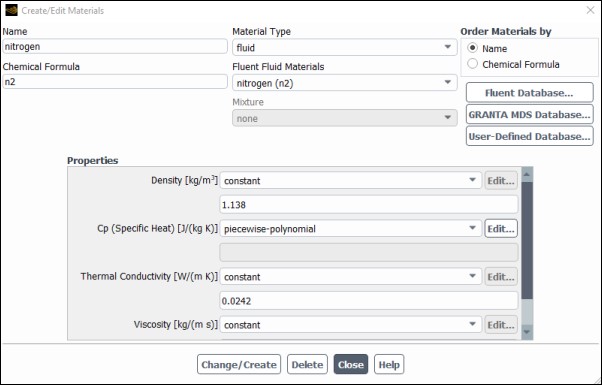Close the Create/Edit Materials dialog with X
This screenshot has height=385, width=602.
tap(590, 10)
